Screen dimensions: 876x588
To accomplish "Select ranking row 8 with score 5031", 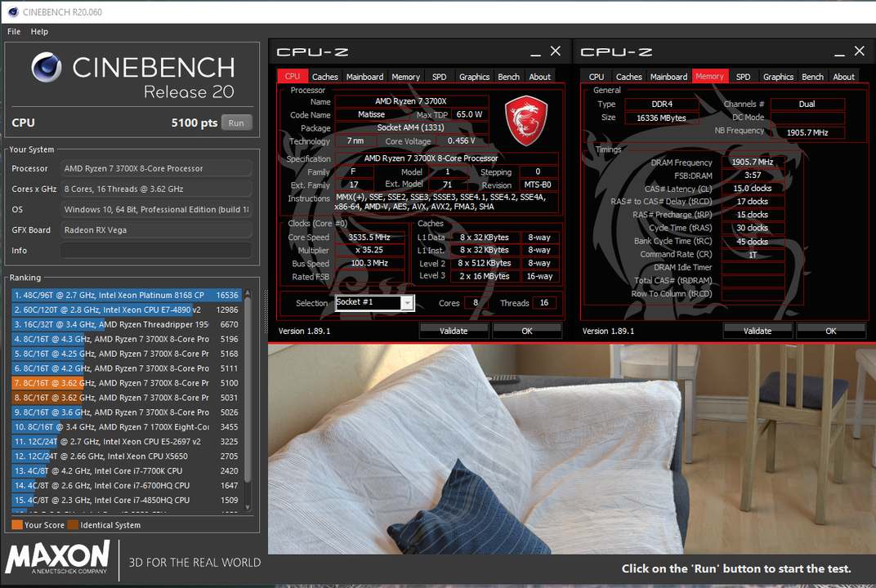I will click(x=127, y=398).
